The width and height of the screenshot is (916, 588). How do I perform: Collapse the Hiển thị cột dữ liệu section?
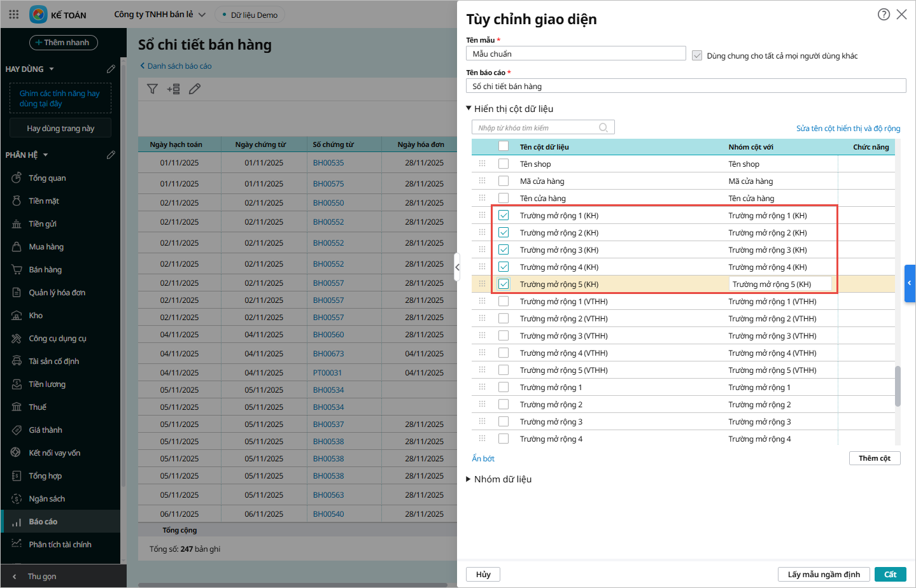469,109
